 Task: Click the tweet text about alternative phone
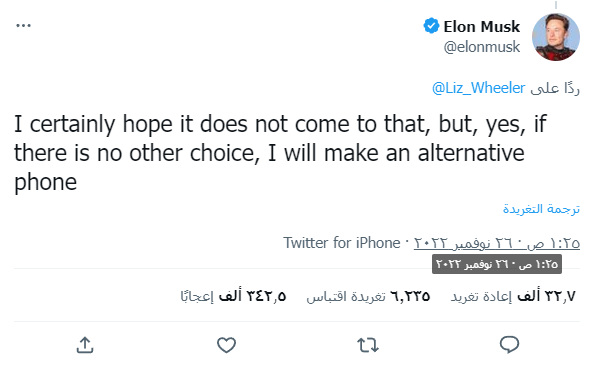point(280,153)
